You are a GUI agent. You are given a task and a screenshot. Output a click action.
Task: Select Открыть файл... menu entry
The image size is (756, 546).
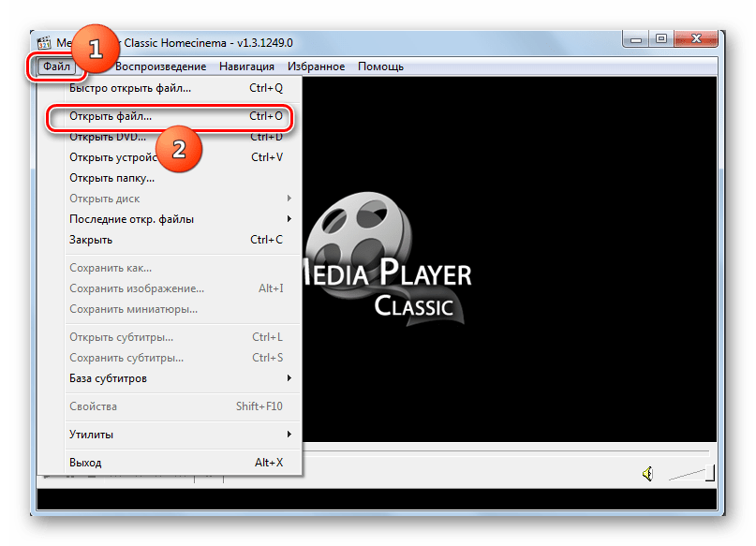pos(184,116)
